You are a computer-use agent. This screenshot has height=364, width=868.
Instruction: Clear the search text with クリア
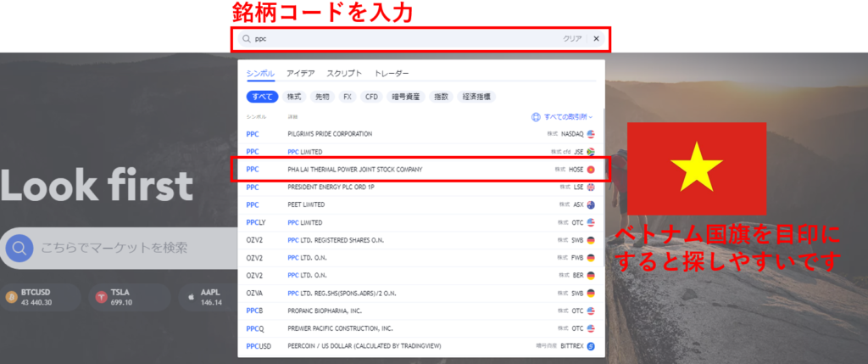tap(572, 39)
